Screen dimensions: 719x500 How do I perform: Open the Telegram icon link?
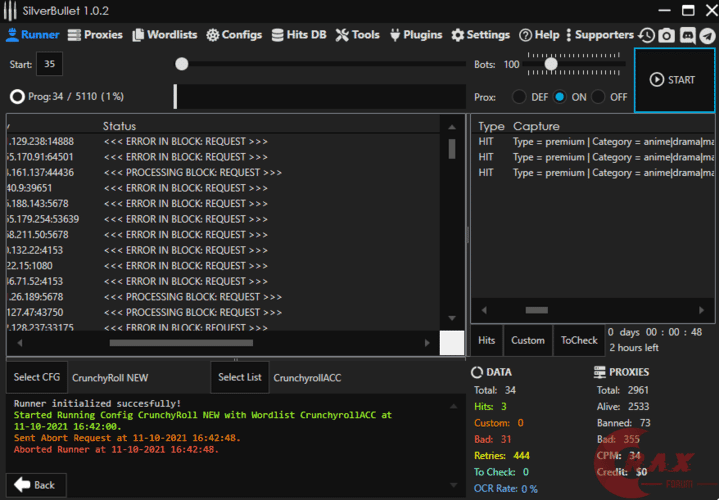click(x=707, y=35)
